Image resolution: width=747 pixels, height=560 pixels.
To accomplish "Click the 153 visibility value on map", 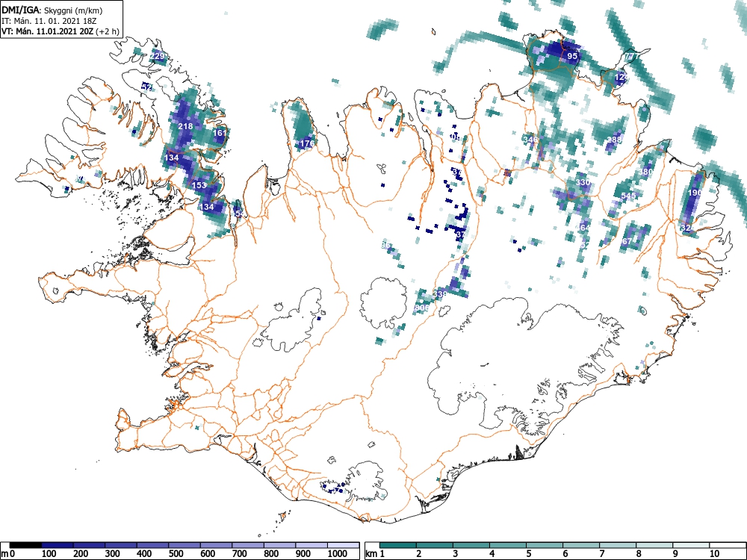I will [199, 185].
